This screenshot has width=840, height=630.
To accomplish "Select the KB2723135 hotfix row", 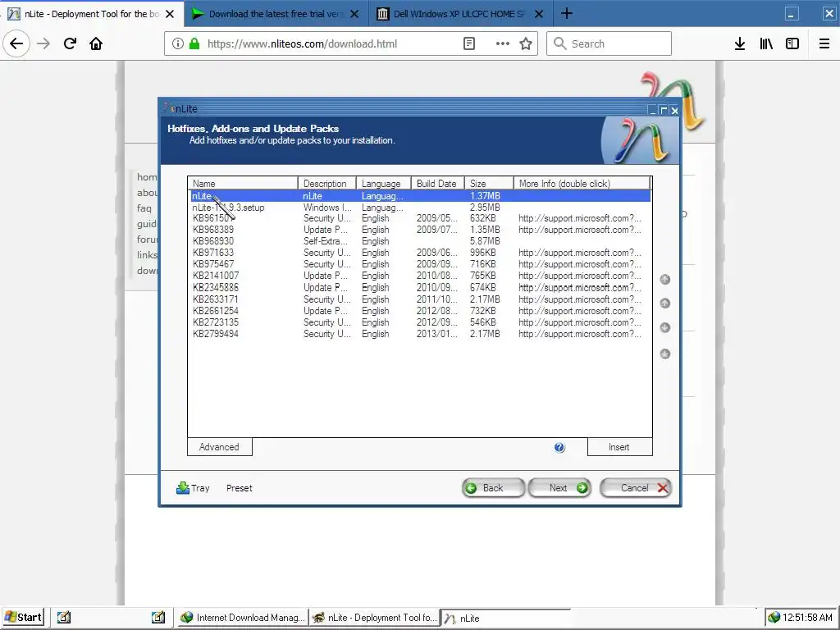I will click(x=419, y=322).
